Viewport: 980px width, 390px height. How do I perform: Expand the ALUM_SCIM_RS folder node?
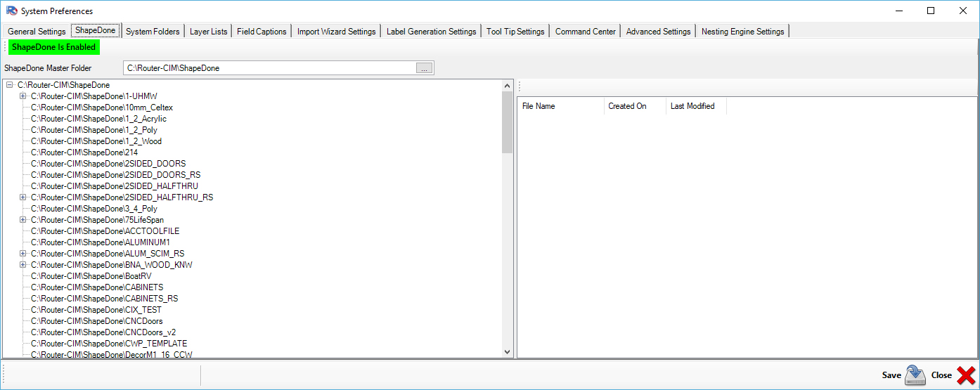(x=23, y=254)
